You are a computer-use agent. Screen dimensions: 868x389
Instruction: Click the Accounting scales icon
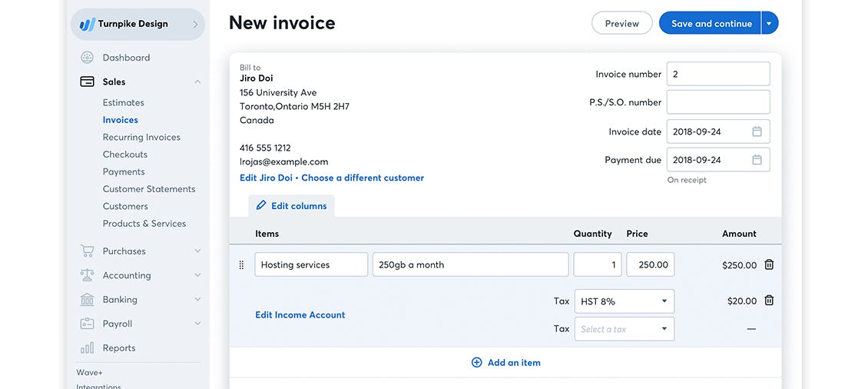(x=87, y=275)
